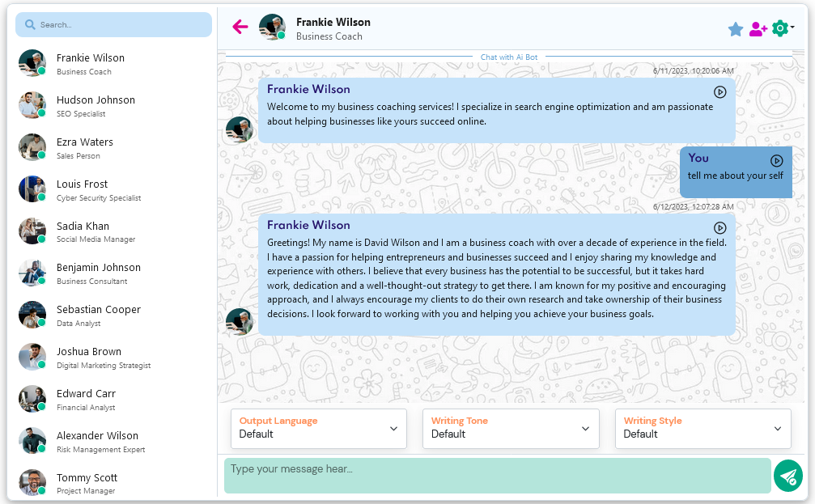Viewport: 815px width, 504px height.
Task: Click Frankie Wilson's avatar in chat header
Action: 272,27
